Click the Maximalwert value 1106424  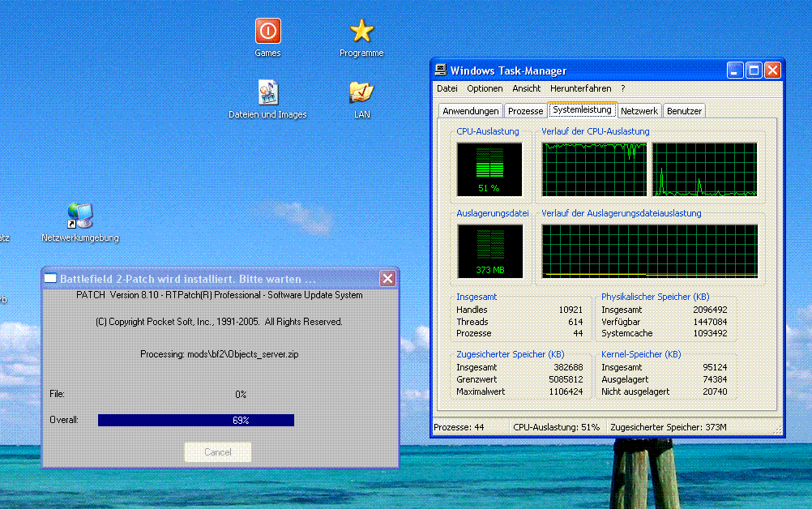(x=566, y=391)
